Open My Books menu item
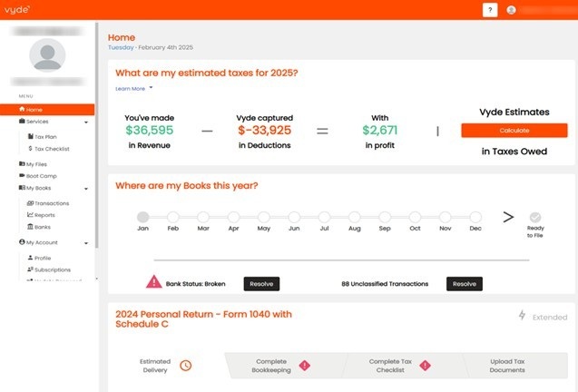The image size is (578, 392). point(38,188)
